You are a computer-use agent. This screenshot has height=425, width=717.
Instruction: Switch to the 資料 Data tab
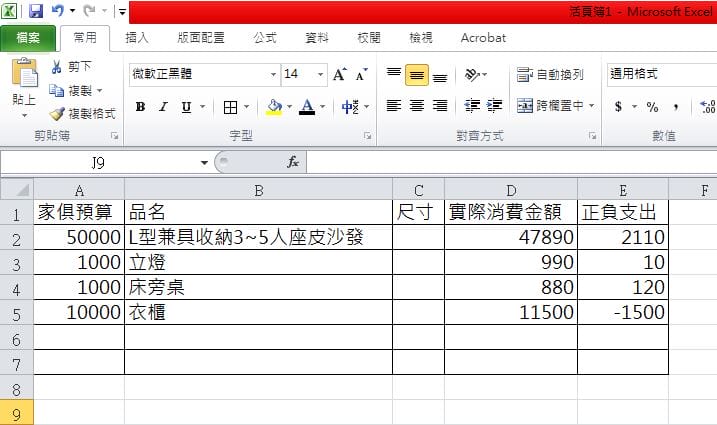(317, 38)
